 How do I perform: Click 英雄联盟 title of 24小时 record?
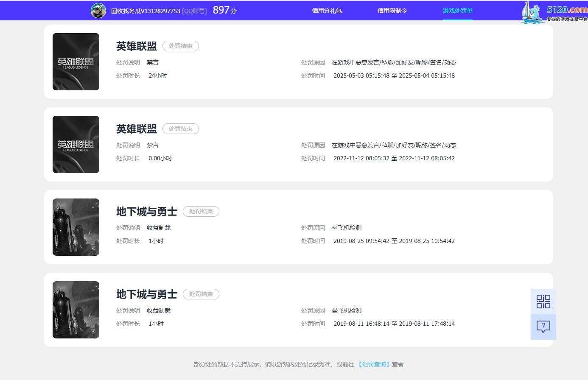[137, 46]
